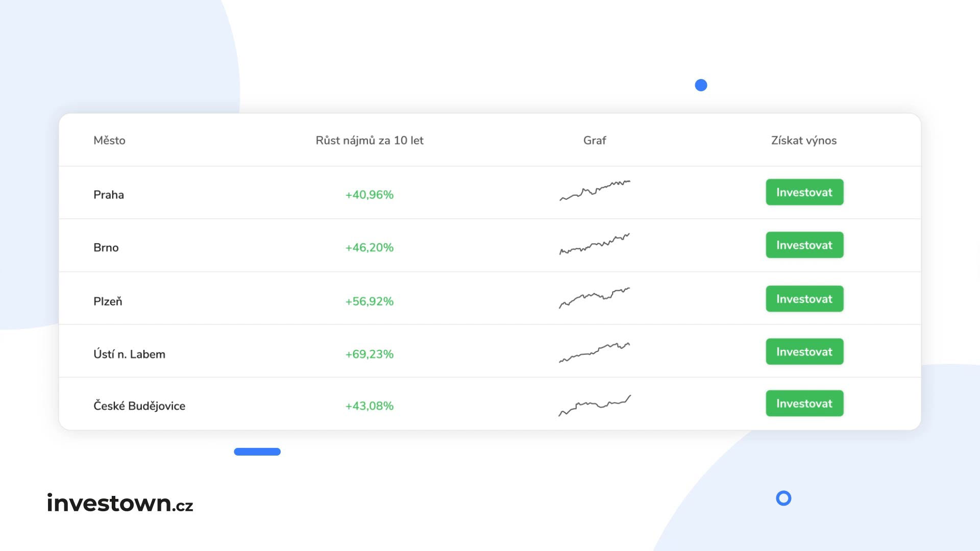
Task: Click the hollow blue ring icon
Action: 783,498
